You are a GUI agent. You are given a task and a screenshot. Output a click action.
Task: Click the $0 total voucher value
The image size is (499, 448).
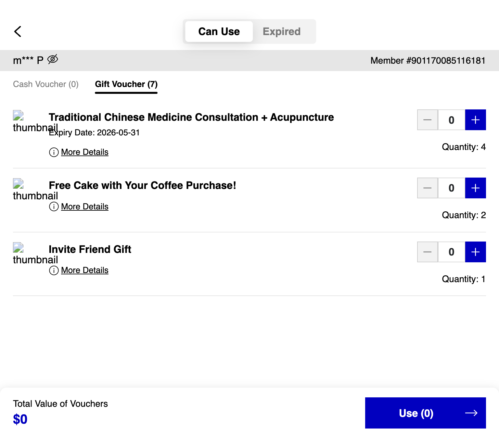(x=20, y=419)
